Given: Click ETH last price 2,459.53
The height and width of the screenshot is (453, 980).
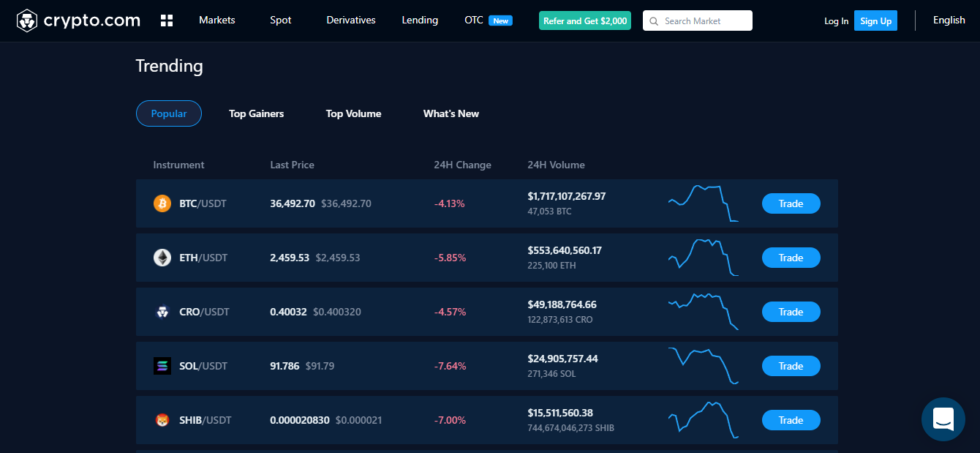Looking at the screenshot, I should (x=290, y=258).
